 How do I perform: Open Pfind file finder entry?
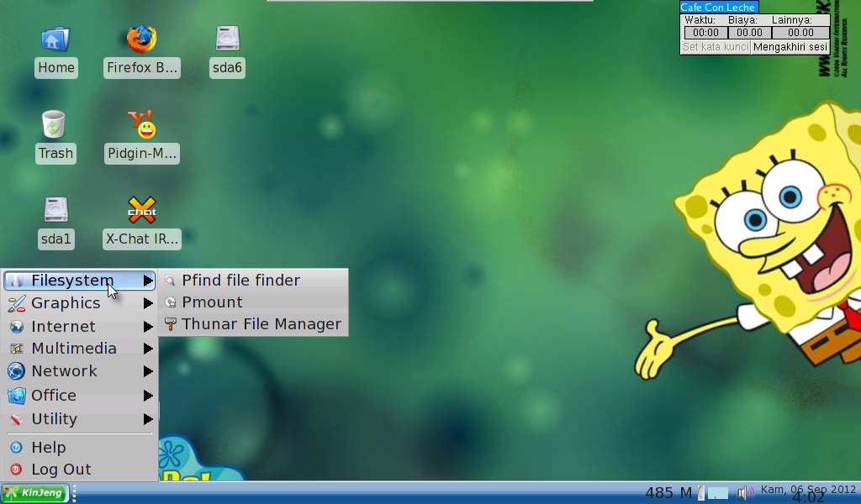click(253, 281)
